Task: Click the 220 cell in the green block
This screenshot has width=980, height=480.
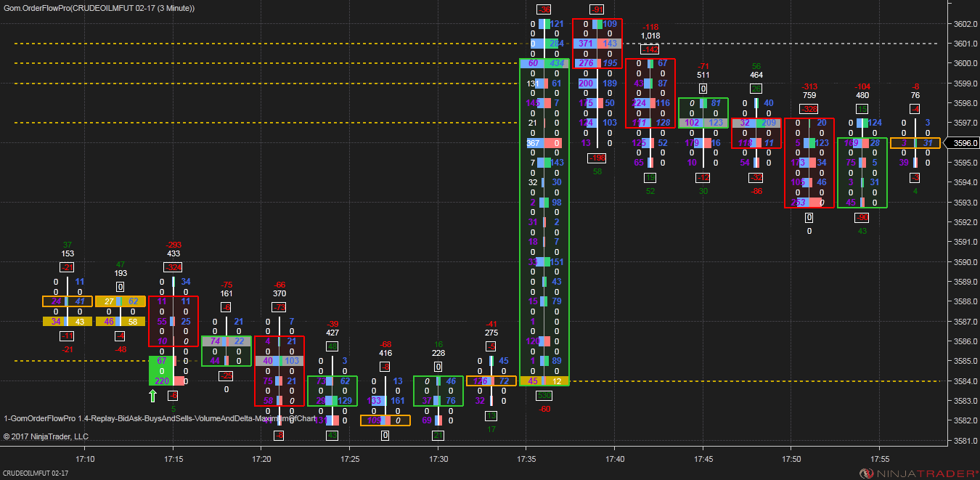Action: click(162, 381)
